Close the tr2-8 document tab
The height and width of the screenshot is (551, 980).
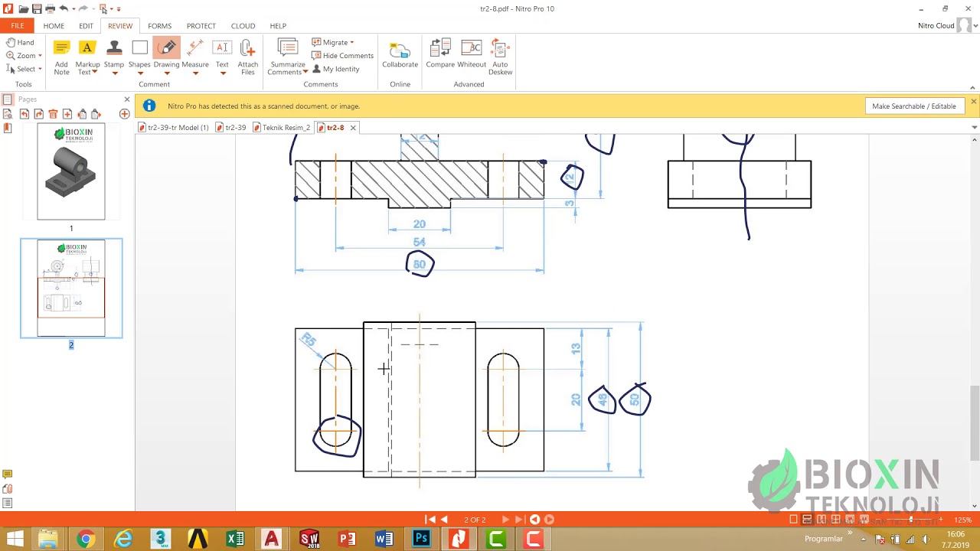[x=353, y=128]
